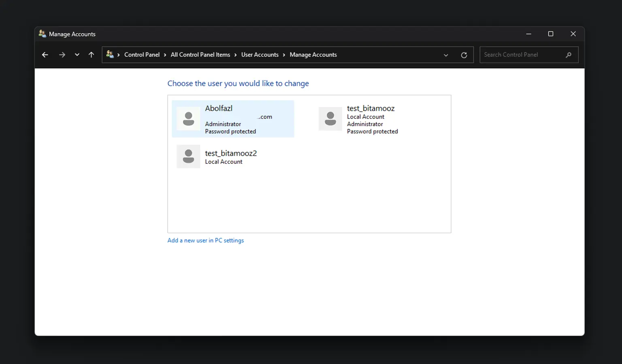
Task: Navigate to Control Panel breadcrumb
Action: click(x=142, y=55)
